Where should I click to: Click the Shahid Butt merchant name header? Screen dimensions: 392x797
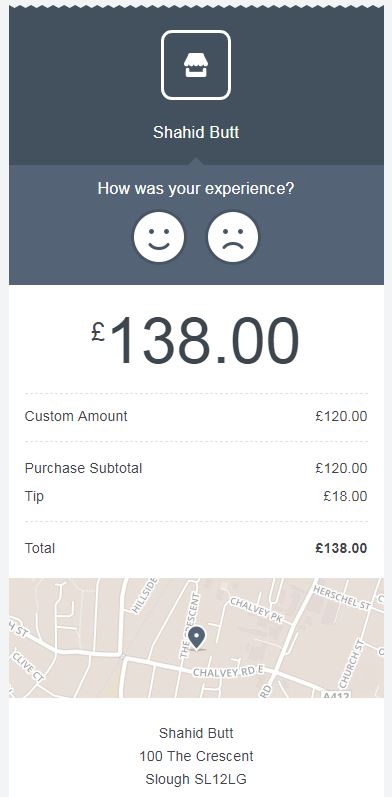(196, 133)
